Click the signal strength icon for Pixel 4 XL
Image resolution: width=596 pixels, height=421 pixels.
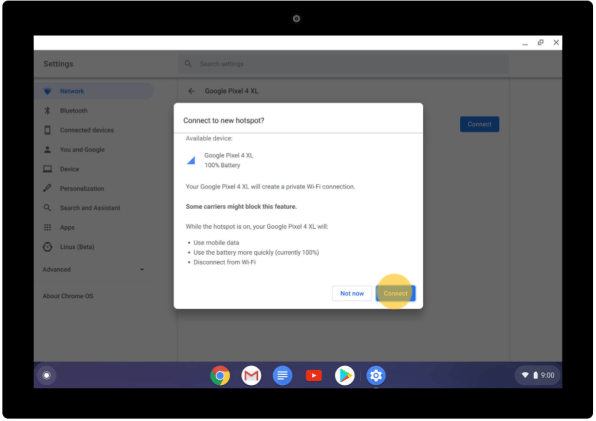191,160
